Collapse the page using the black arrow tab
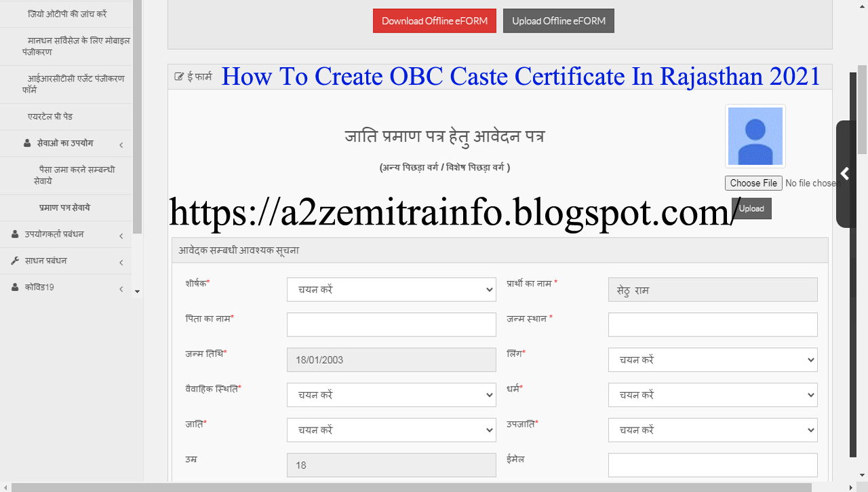Image resolution: width=868 pixels, height=492 pixels. pos(845,174)
